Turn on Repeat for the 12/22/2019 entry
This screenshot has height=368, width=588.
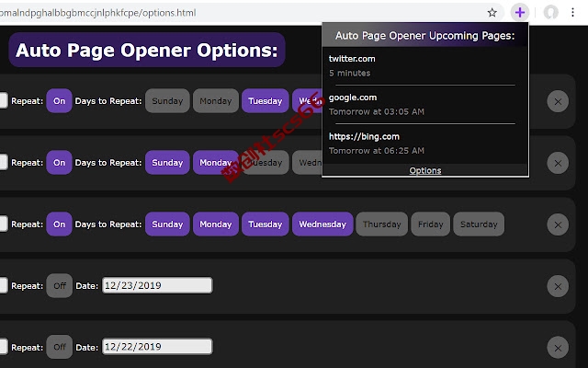click(x=59, y=348)
